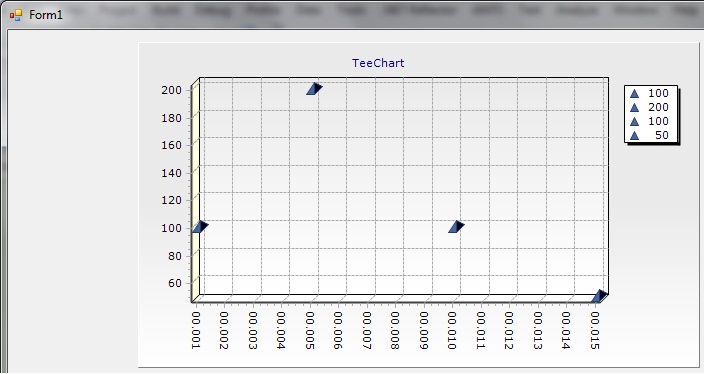704x374 pixels.
Task: Click the legend symbol beside 200
Action: [634, 107]
